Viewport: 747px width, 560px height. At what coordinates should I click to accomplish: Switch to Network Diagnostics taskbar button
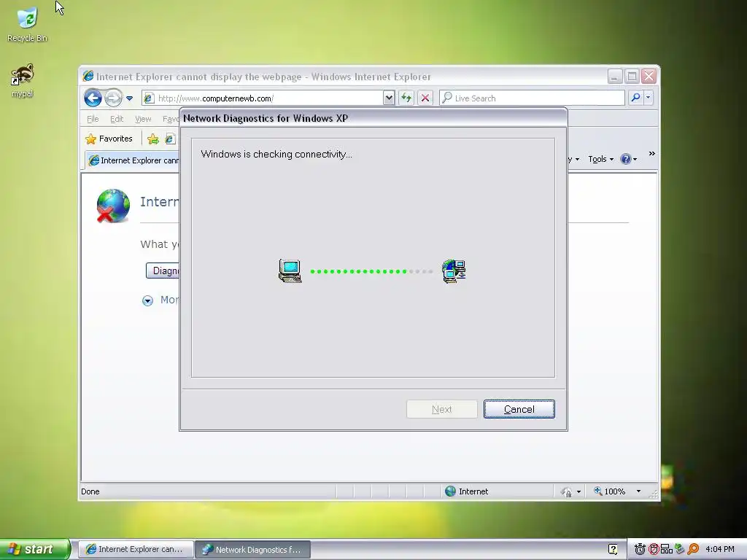[x=253, y=549]
